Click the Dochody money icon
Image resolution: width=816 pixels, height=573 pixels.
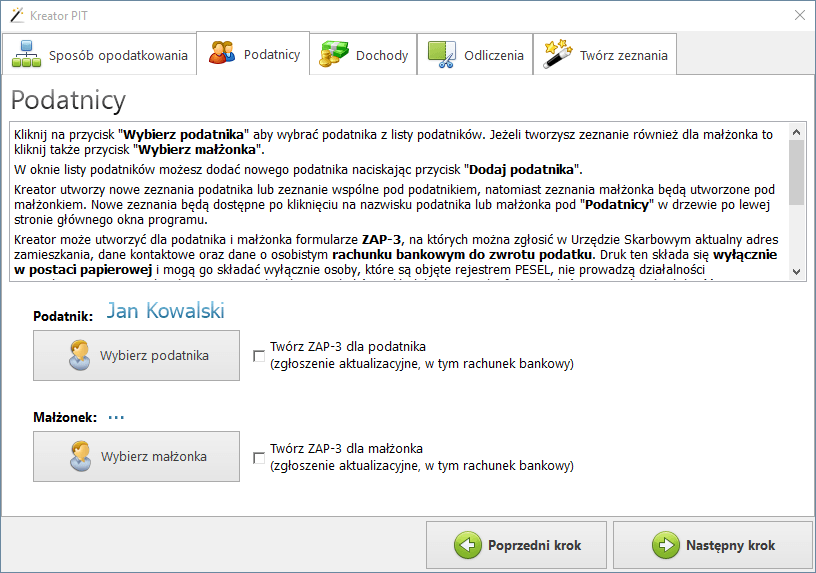[333, 56]
